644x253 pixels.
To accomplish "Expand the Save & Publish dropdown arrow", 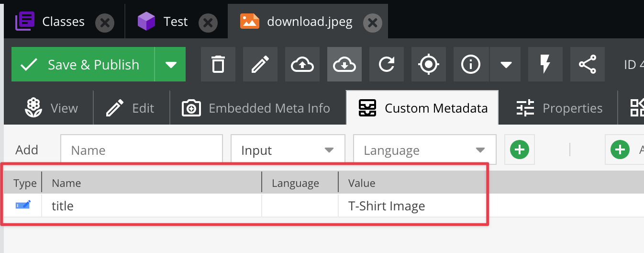I will click(171, 64).
